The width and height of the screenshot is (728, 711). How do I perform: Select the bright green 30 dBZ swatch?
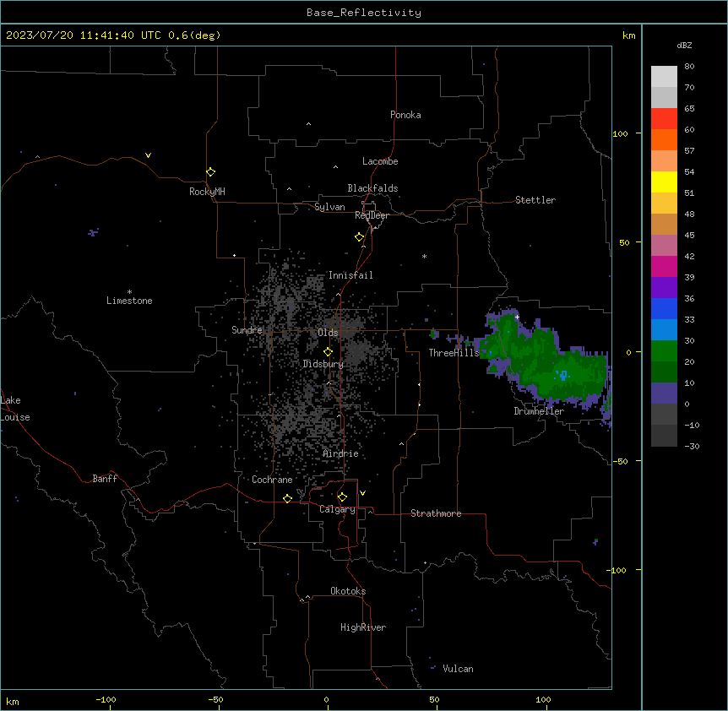coord(664,351)
